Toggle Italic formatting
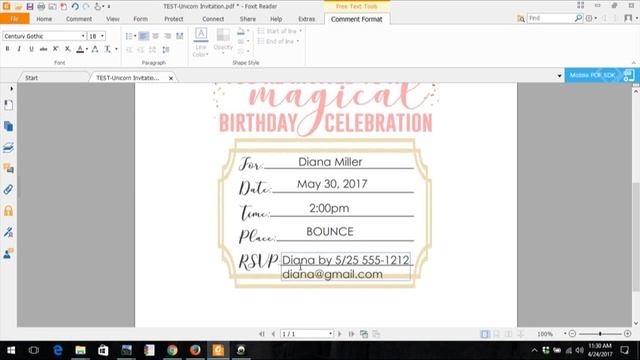 (19, 49)
